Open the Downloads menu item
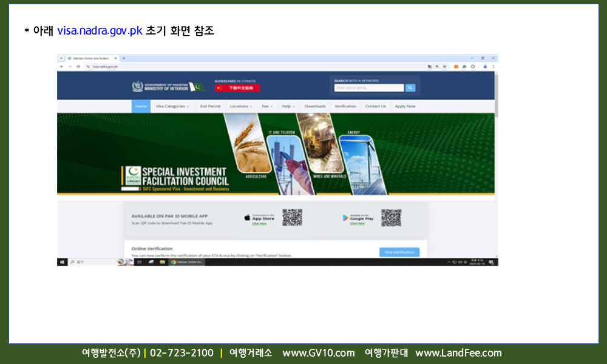 tap(315, 106)
